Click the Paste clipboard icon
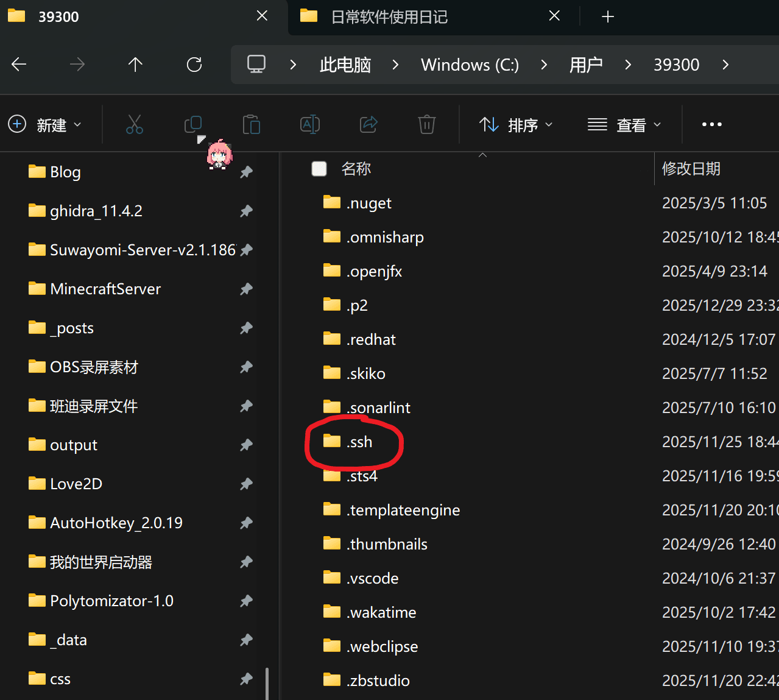The height and width of the screenshot is (700, 779). [x=251, y=124]
